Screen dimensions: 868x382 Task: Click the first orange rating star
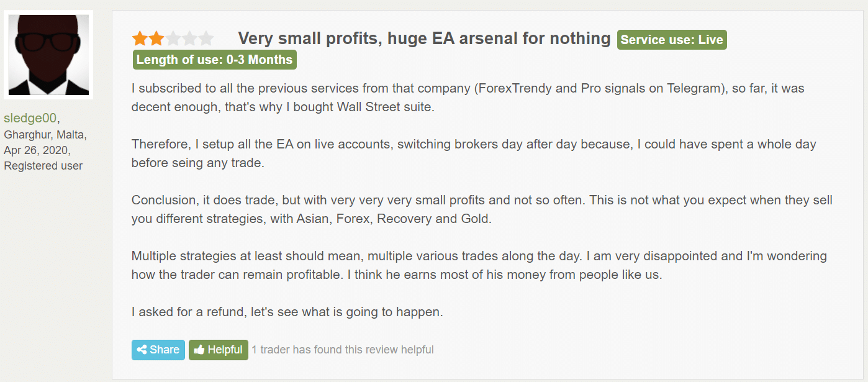(140, 39)
